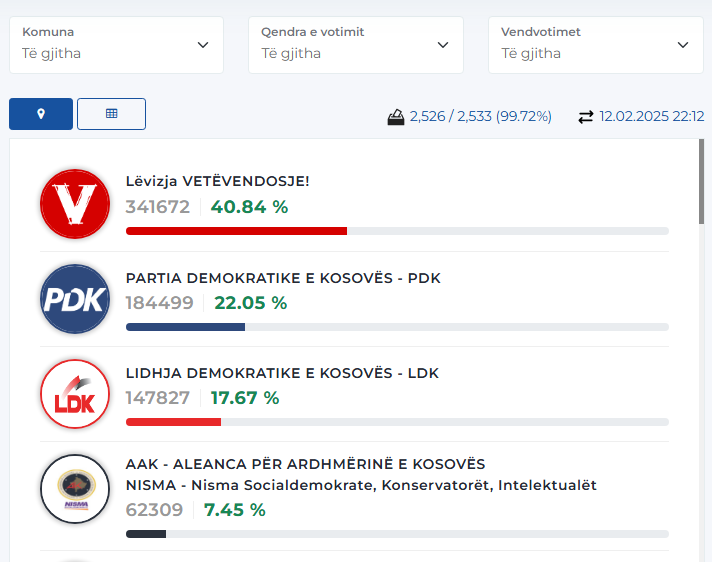Click the Vendvotimet chevron arrow
This screenshot has height=562, width=712.
[x=683, y=45]
